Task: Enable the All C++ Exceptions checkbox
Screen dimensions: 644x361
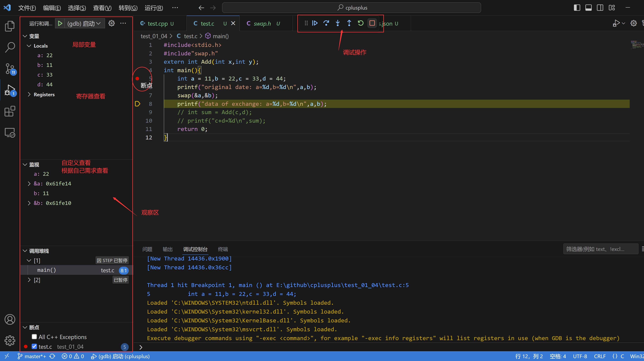Action: (34, 337)
